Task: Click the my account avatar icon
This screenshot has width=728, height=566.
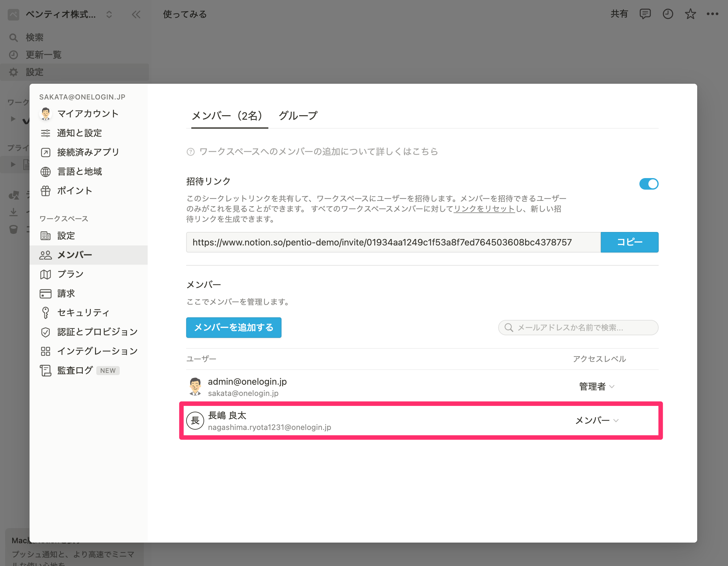Action: click(x=46, y=114)
